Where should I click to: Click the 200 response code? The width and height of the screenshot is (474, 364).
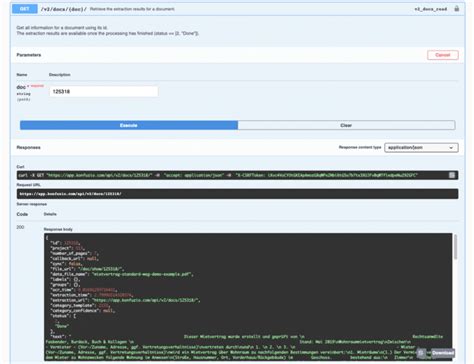coord(20,227)
